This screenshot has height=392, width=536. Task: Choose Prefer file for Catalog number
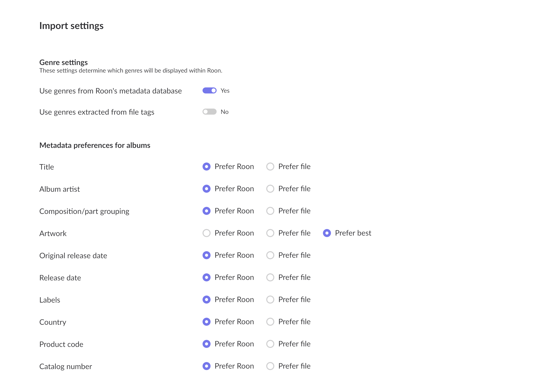click(x=270, y=366)
